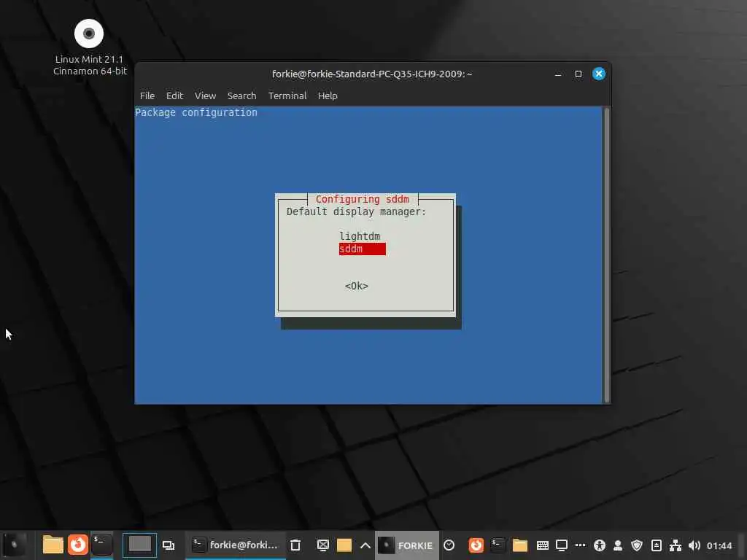Select the highlighted sddm option
This screenshot has height=560, width=747.
(362, 249)
